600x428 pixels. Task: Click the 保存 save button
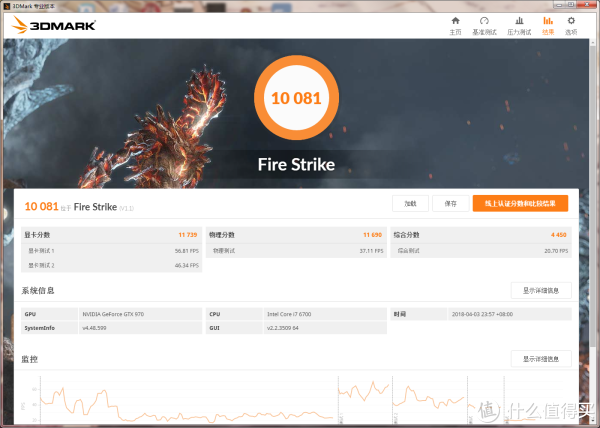pyautogui.click(x=450, y=203)
